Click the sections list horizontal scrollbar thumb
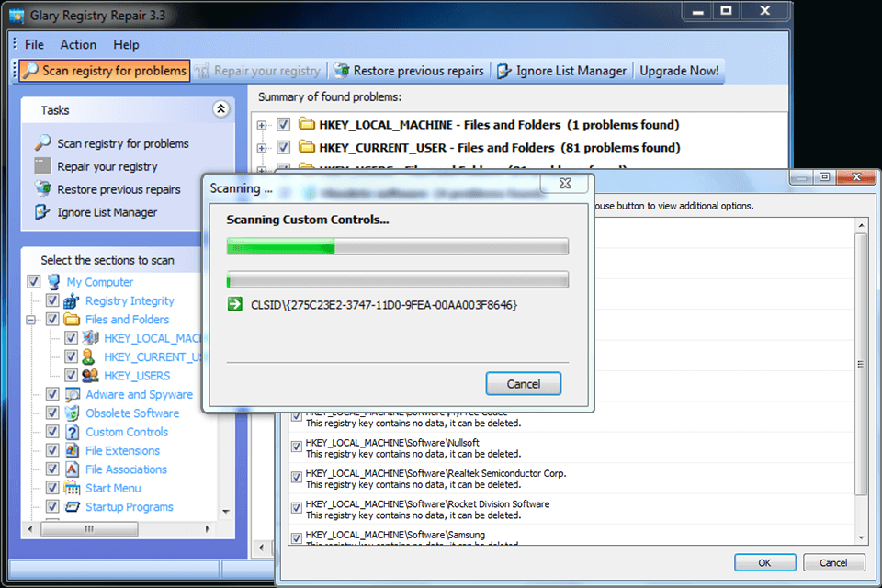The height and width of the screenshot is (588, 882). pos(88,529)
